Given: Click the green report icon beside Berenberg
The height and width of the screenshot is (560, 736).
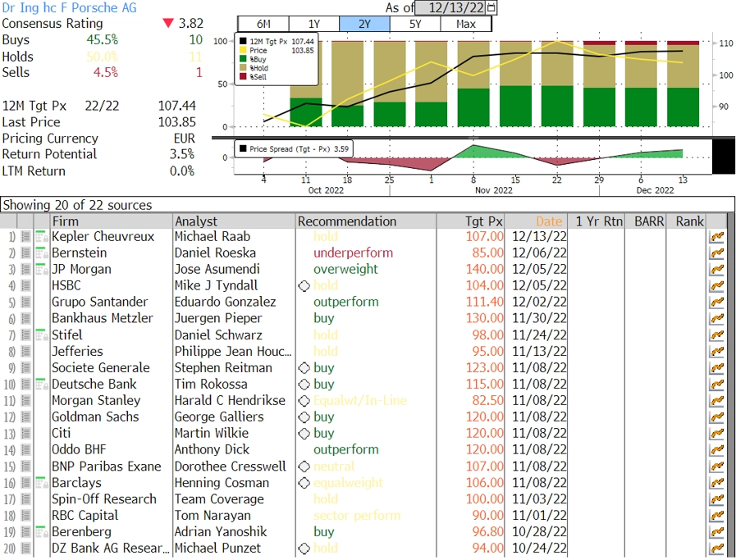Looking at the screenshot, I should click(x=42, y=532).
